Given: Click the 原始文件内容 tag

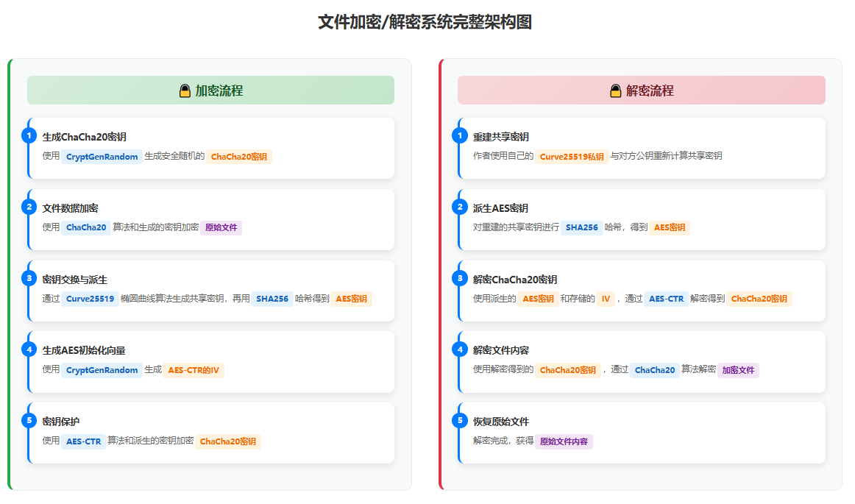Looking at the screenshot, I should coord(564,441).
